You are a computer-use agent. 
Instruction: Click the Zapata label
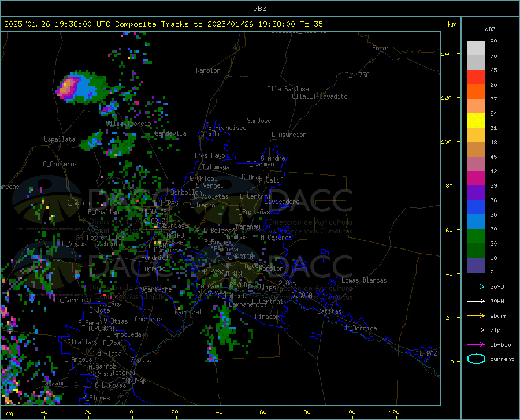tap(142, 360)
